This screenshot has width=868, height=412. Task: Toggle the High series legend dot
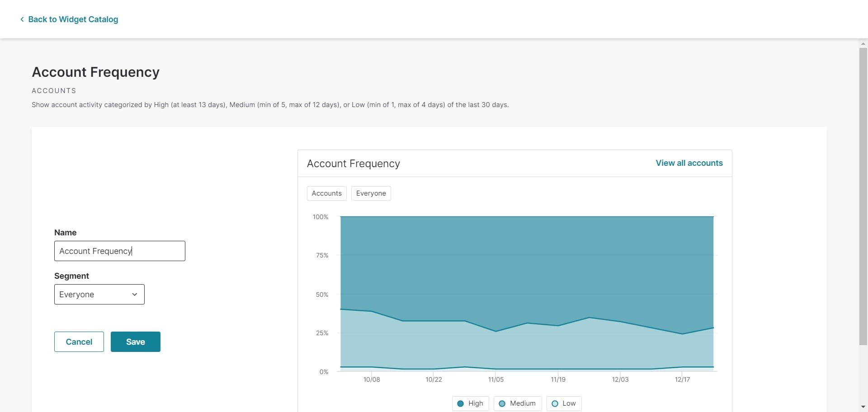tap(461, 403)
